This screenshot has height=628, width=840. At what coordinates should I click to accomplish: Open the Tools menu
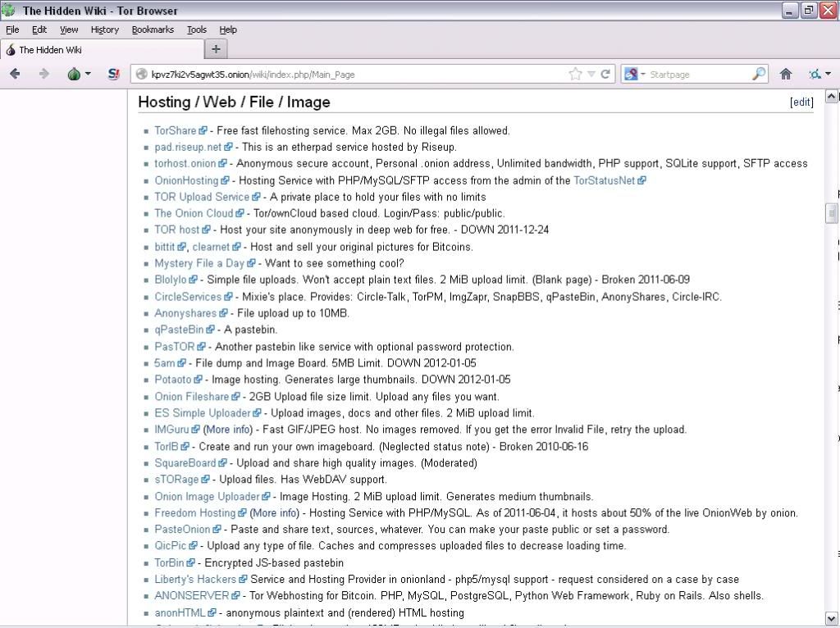(x=197, y=30)
